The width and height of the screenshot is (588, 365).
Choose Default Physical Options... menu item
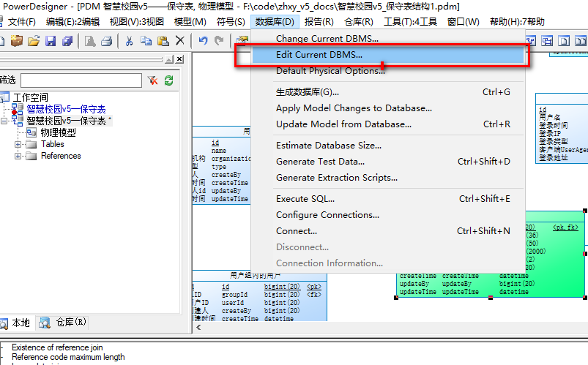click(388, 71)
